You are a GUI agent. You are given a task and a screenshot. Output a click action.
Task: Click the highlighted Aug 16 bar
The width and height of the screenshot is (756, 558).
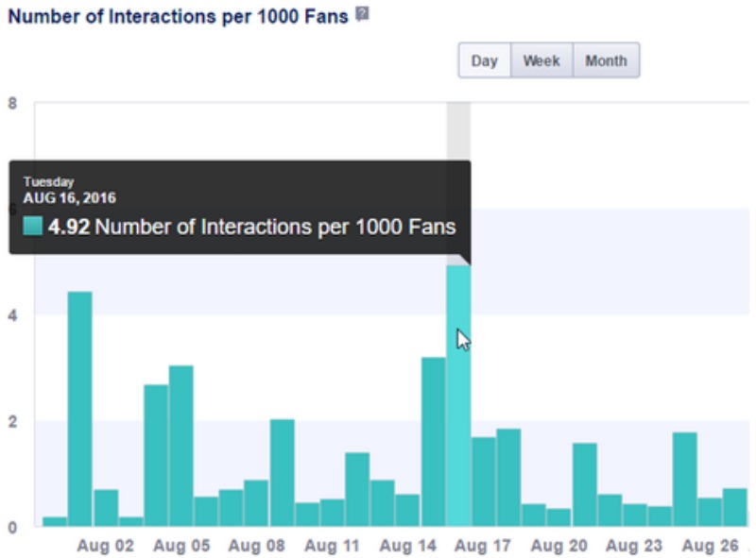(x=458, y=397)
